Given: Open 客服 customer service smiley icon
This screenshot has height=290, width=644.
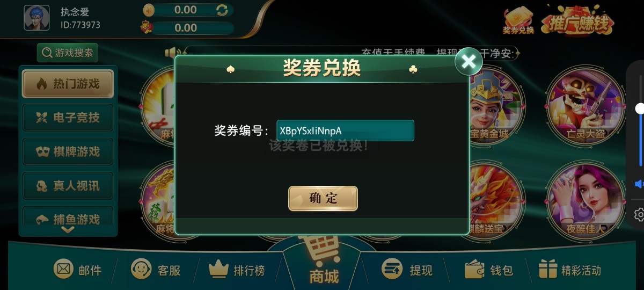Looking at the screenshot, I should pos(141,269).
